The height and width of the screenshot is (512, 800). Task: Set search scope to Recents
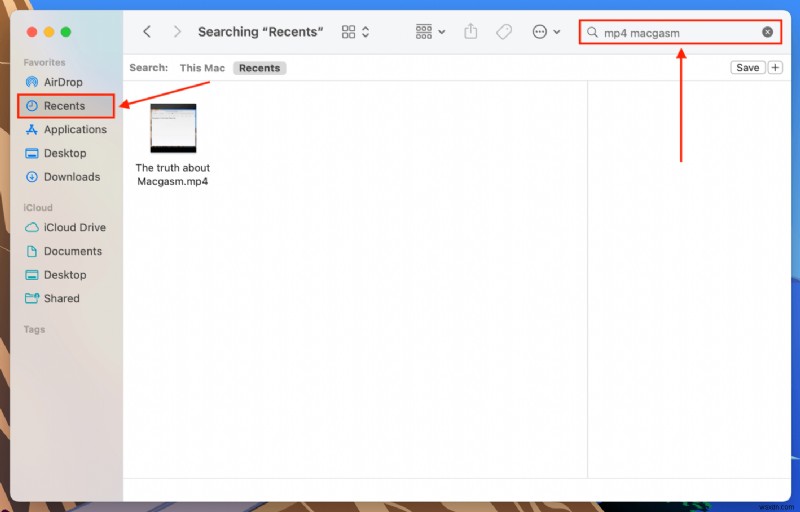259,68
